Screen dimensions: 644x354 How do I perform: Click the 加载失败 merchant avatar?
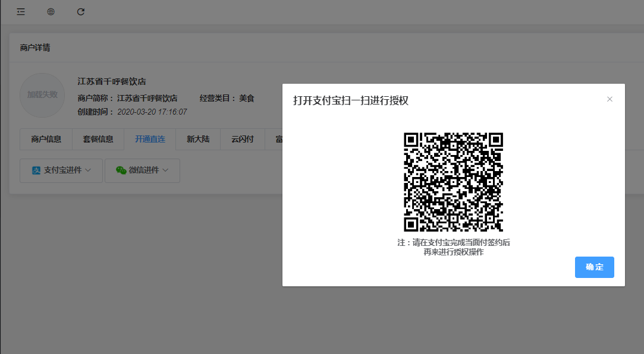[42, 95]
